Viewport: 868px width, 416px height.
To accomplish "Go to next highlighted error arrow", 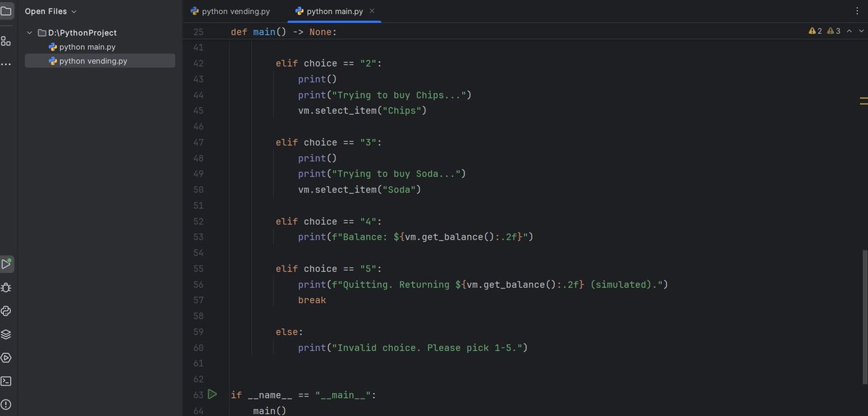I will pos(860,32).
